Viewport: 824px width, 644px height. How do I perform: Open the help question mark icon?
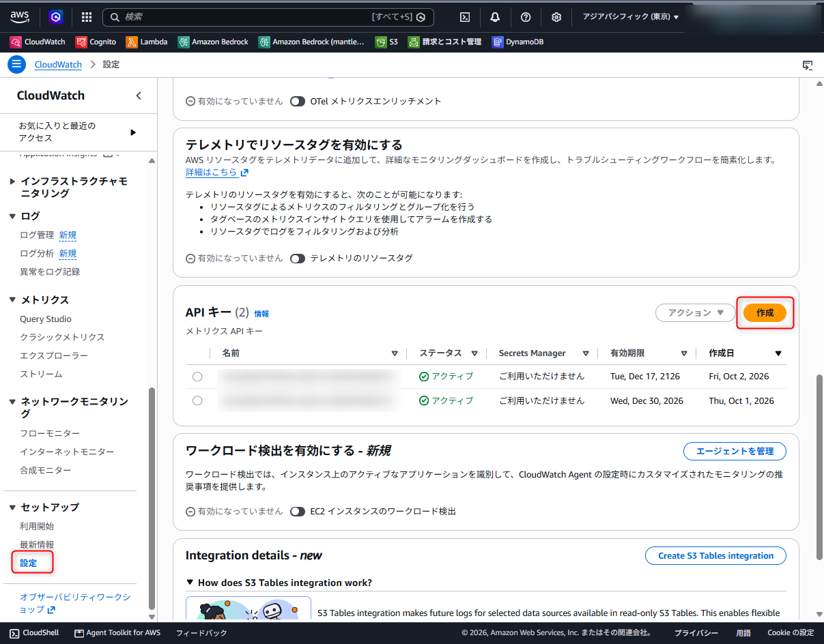pos(526,17)
